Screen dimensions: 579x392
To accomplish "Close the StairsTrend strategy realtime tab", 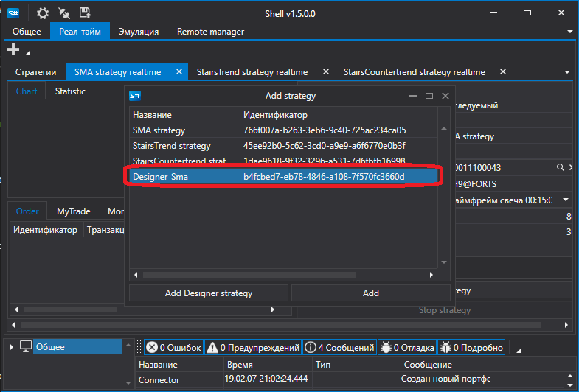I will (326, 71).
